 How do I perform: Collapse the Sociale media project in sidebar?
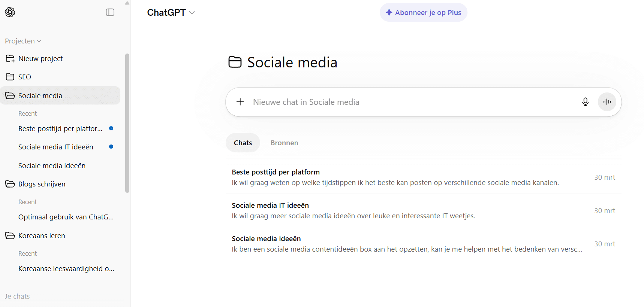tap(10, 95)
